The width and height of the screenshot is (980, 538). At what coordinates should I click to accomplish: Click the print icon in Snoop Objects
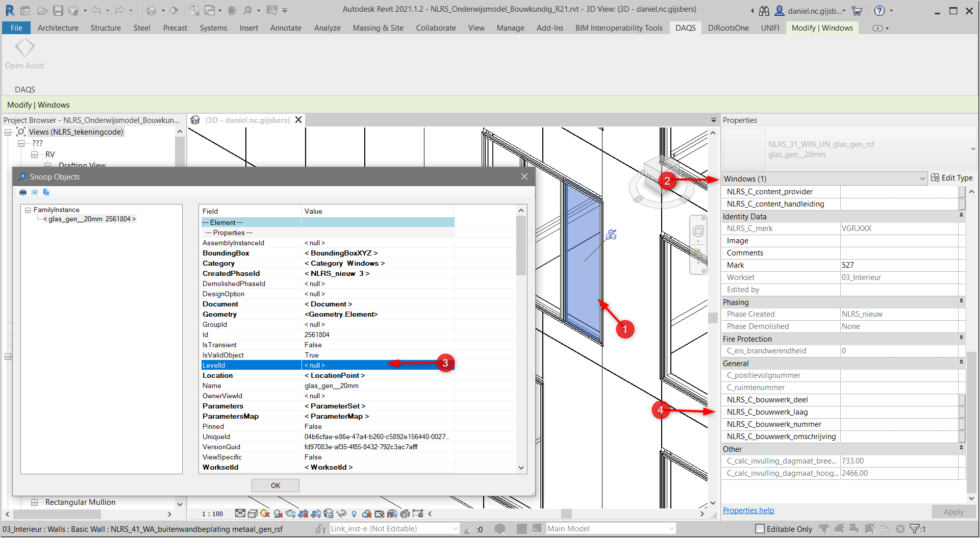pyautogui.click(x=23, y=192)
